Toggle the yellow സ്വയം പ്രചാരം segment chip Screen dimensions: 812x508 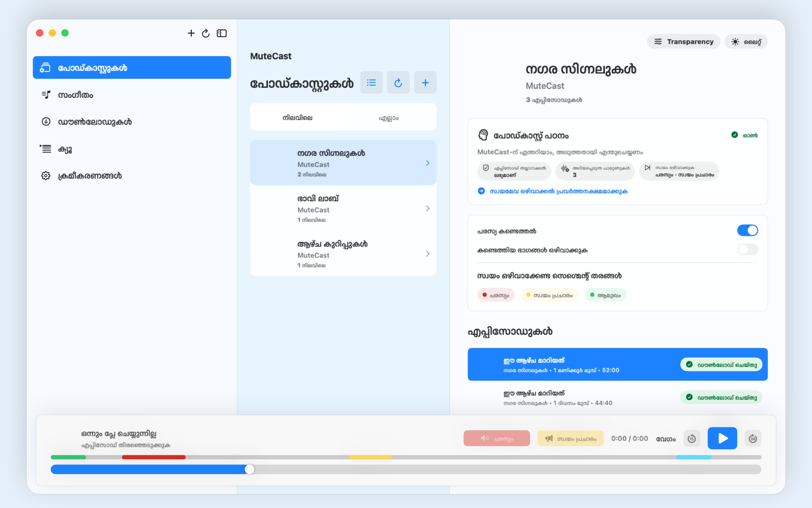(549, 295)
